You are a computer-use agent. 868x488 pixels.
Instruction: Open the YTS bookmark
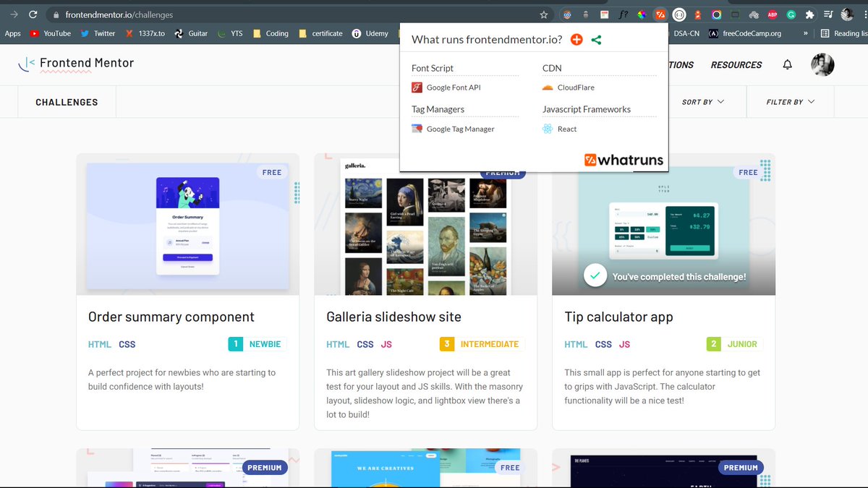tap(231, 33)
